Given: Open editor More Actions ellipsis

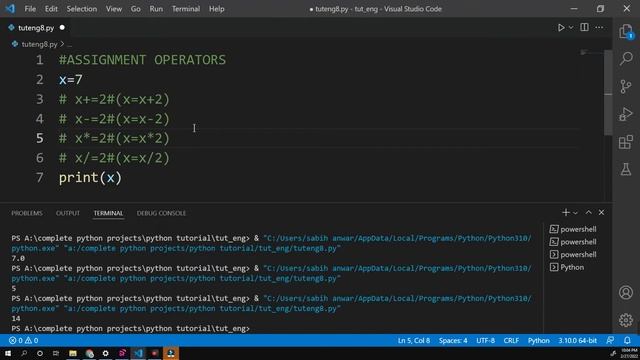Looking at the screenshot, I should click(x=599, y=27).
